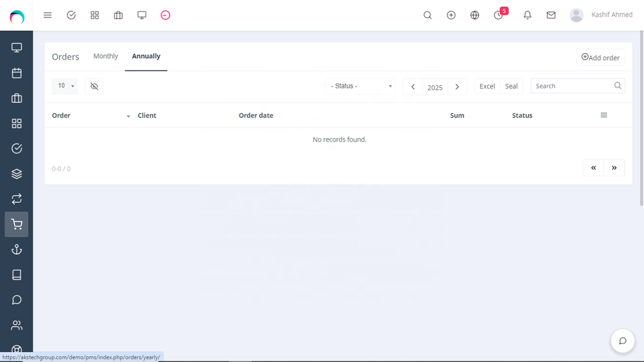
Task: Open the globe language icon
Action: (x=475, y=15)
